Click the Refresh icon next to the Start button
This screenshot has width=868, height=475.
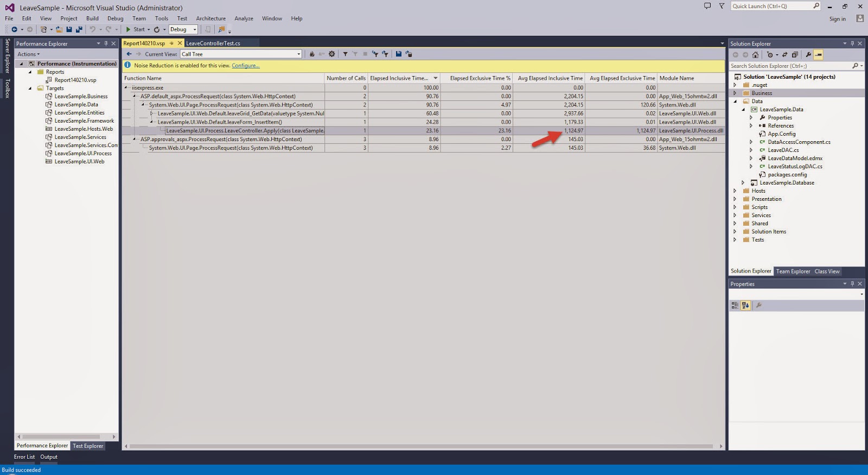tap(157, 29)
